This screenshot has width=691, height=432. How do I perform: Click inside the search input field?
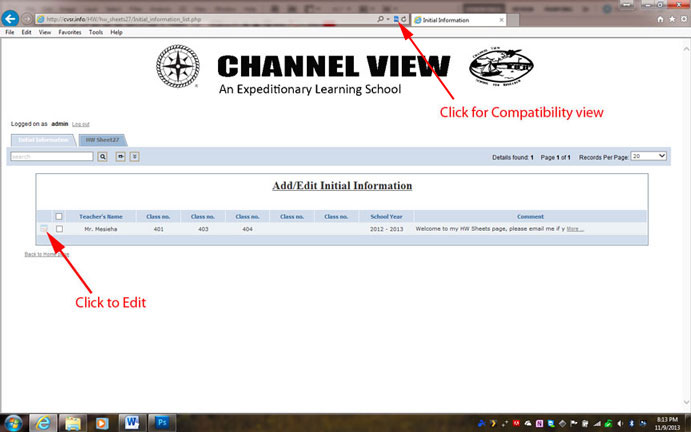tap(52, 157)
